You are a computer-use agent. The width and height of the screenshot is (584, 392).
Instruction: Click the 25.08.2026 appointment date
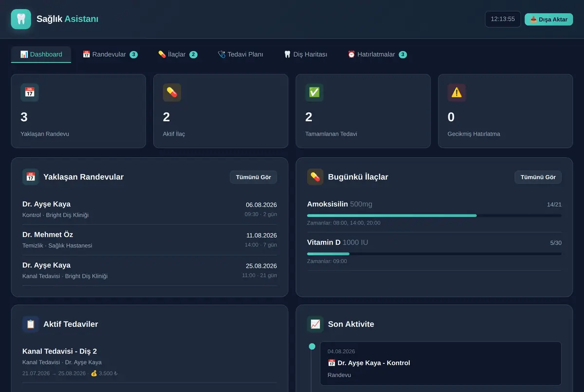click(261, 266)
